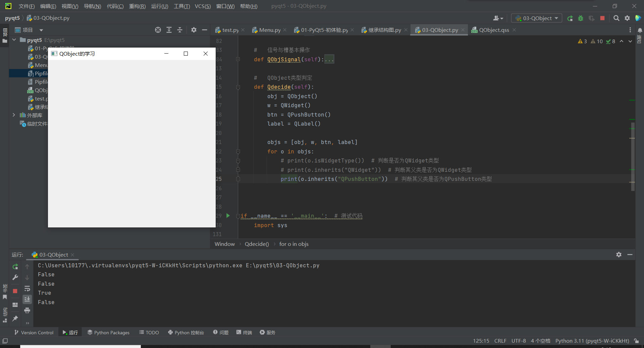The width and height of the screenshot is (644, 348).
Task: Close the test.py editor tab
Action: point(243,30)
